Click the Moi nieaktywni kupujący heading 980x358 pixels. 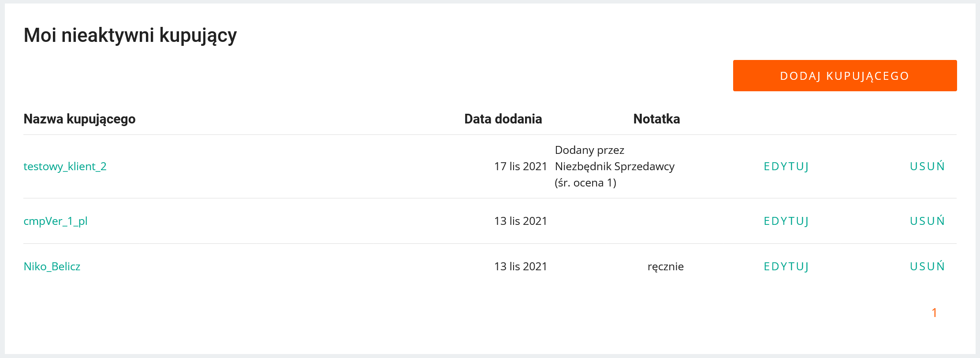(130, 35)
